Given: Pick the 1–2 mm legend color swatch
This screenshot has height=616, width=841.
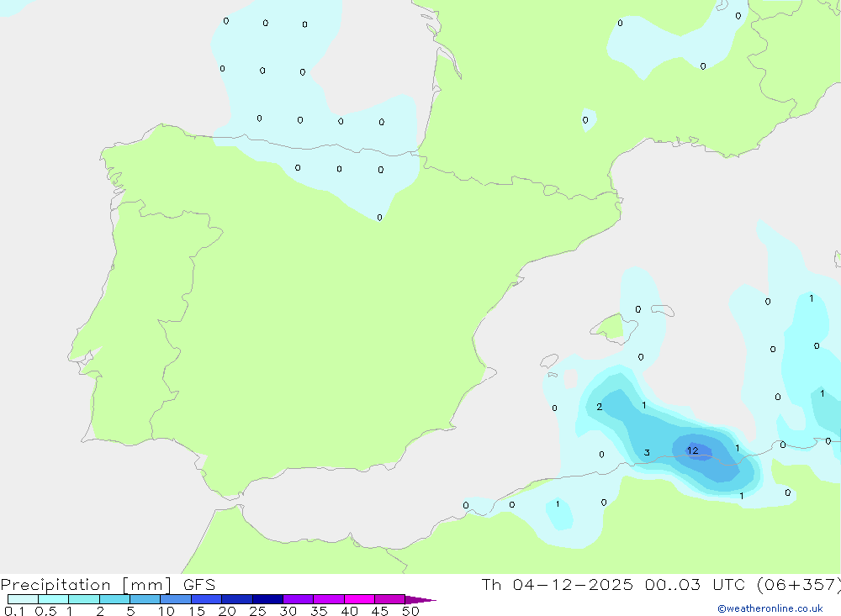Looking at the screenshot, I should click(83, 599).
